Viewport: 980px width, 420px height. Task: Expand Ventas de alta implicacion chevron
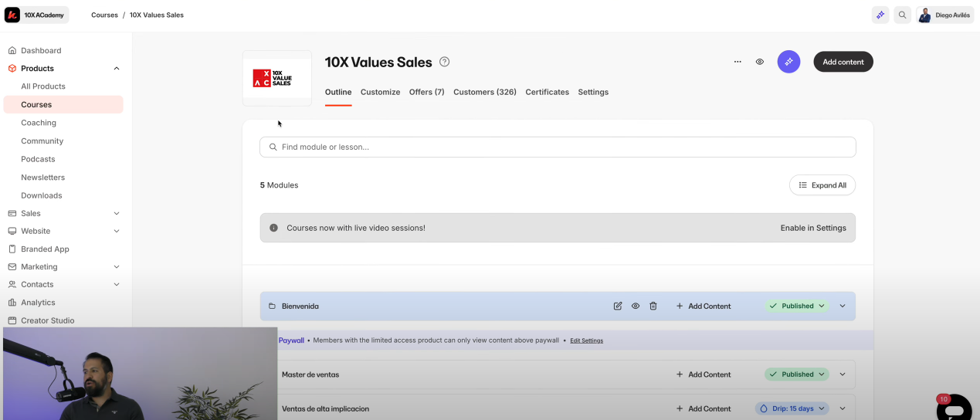click(843, 408)
